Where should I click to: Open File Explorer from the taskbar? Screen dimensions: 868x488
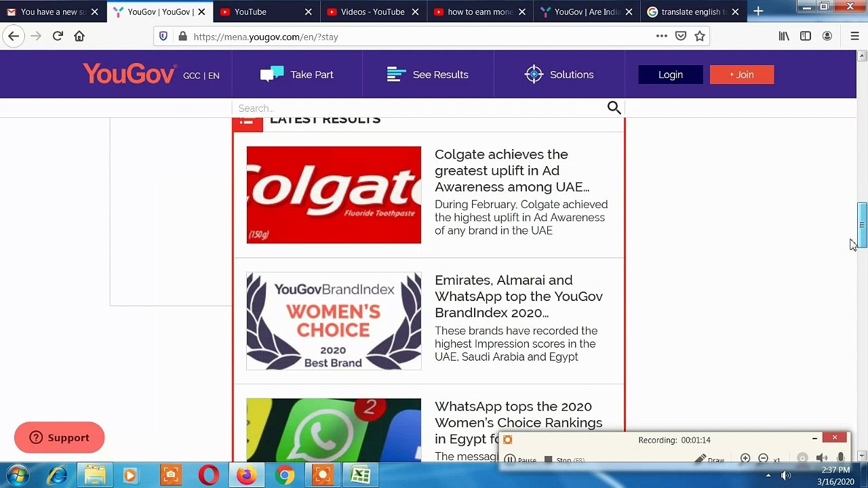95,475
